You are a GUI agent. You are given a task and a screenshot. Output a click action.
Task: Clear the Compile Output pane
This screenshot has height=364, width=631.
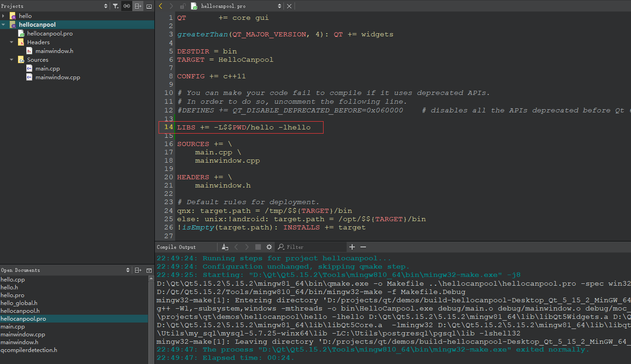[224, 247]
